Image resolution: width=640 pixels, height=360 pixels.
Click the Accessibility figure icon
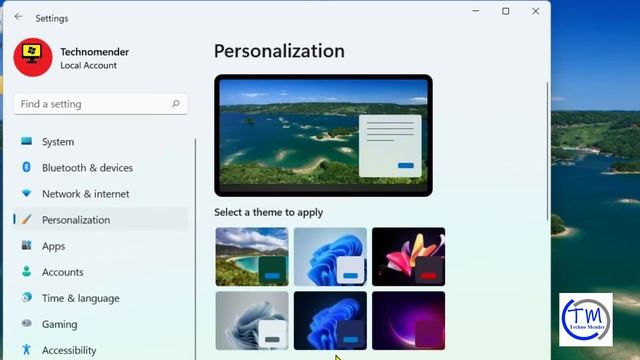[x=27, y=349]
